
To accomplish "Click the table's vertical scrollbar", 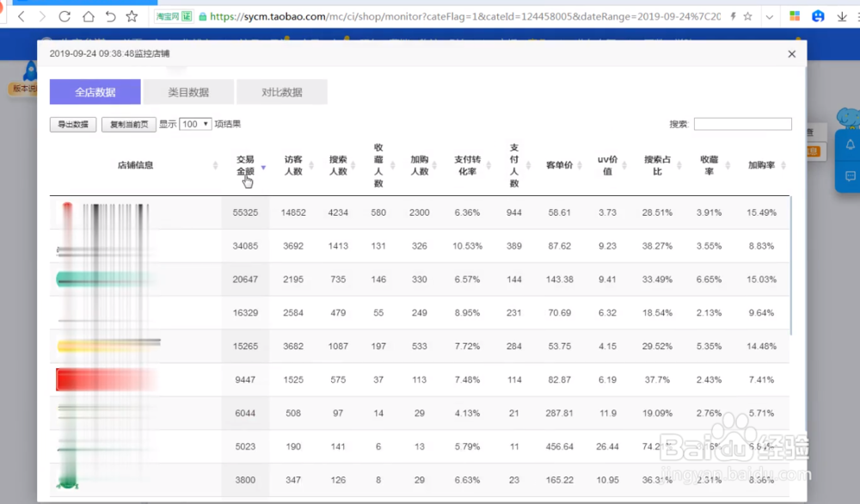I will coord(791,266).
